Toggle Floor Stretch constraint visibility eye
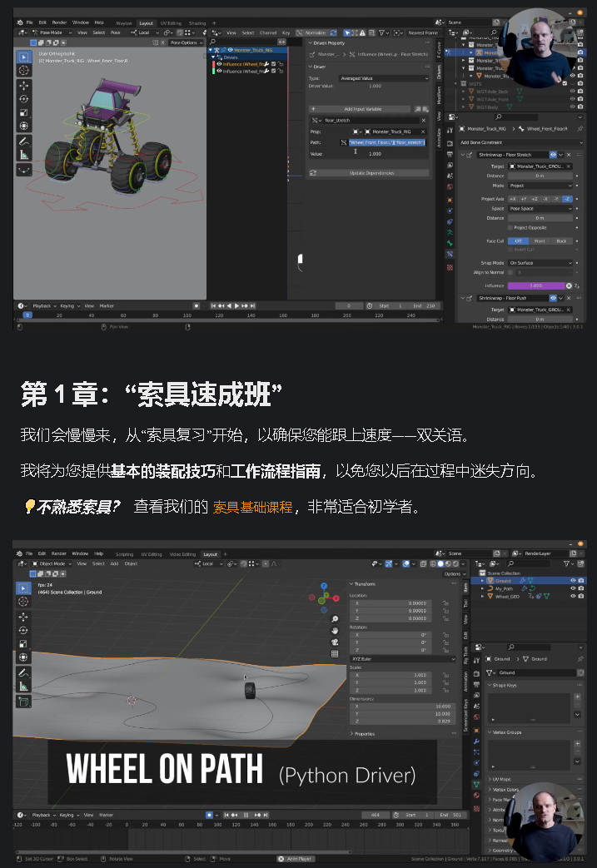The width and height of the screenshot is (597, 868). tap(553, 155)
